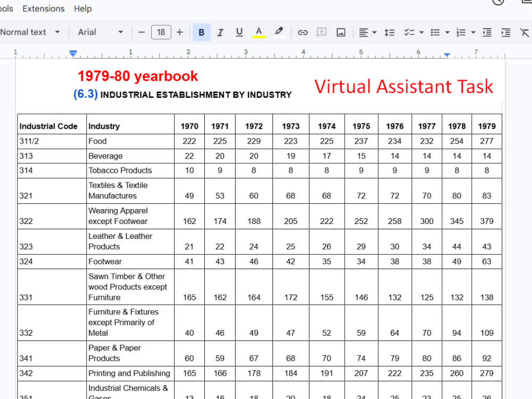Viewport: 532px width, 399px height.
Task: Click the 'Tobacco Products' cell
Action: [x=130, y=170]
